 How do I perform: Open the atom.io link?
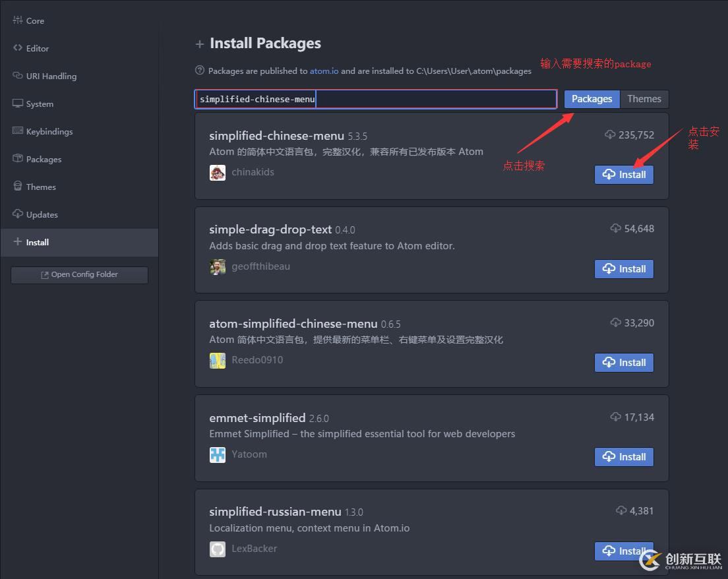pos(324,71)
